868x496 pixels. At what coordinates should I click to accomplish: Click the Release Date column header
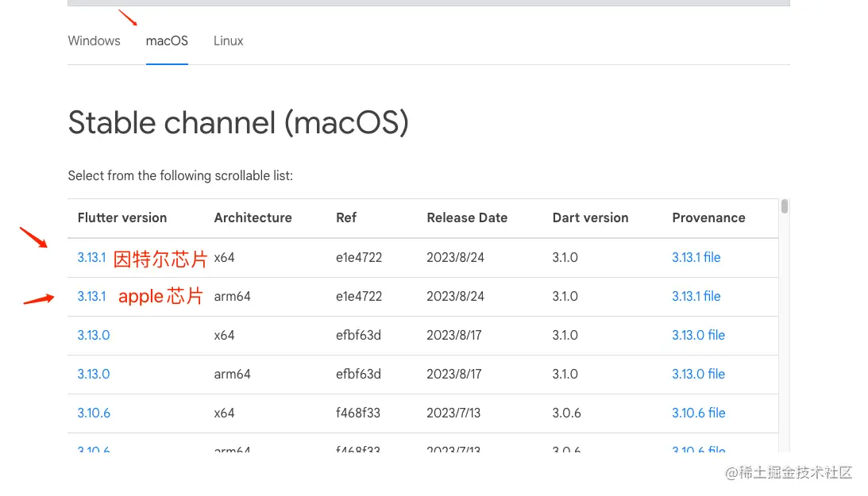[467, 218]
